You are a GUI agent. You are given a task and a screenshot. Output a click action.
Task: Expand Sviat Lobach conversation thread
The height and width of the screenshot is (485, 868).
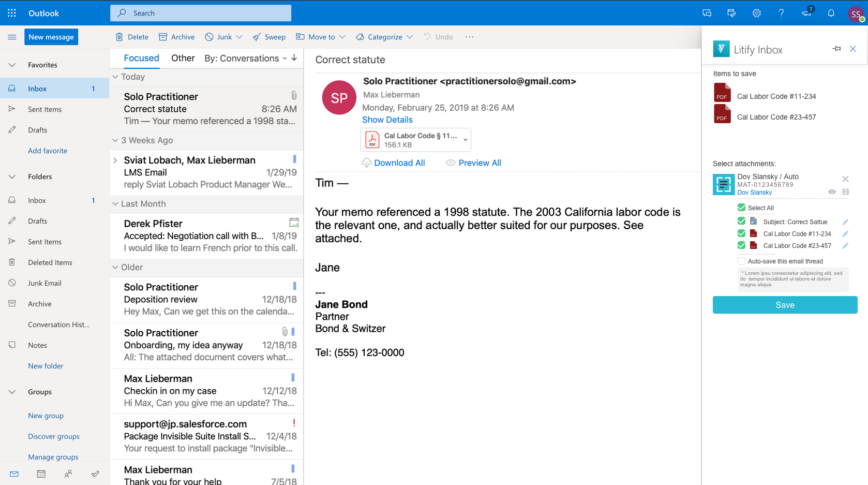click(115, 160)
